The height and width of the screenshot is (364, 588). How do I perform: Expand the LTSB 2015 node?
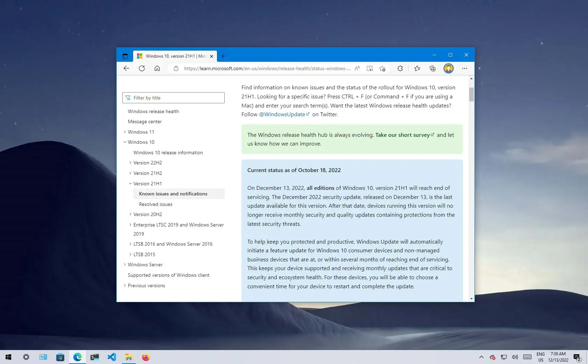pyautogui.click(x=130, y=254)
